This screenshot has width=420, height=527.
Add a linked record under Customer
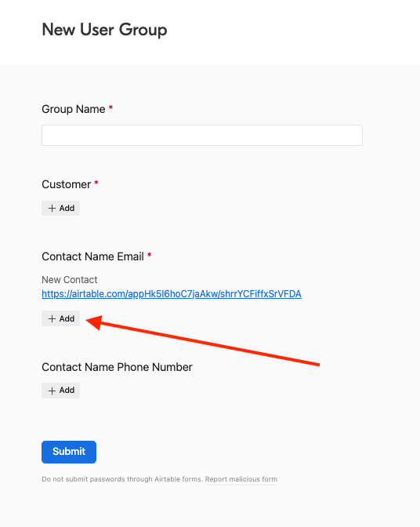point(61,208)
